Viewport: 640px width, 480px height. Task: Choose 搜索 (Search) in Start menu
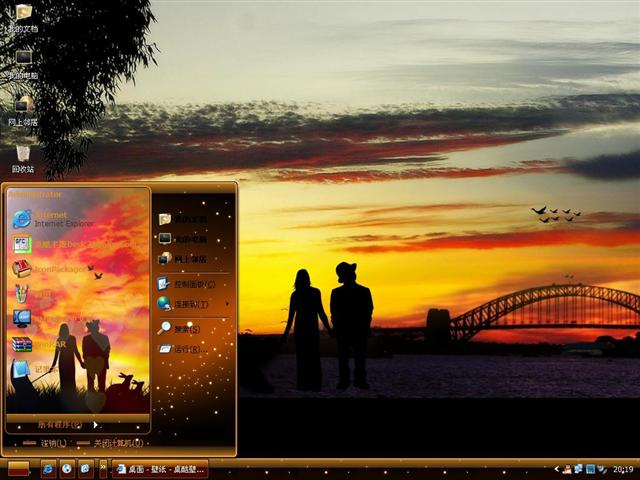pos(183,328)
